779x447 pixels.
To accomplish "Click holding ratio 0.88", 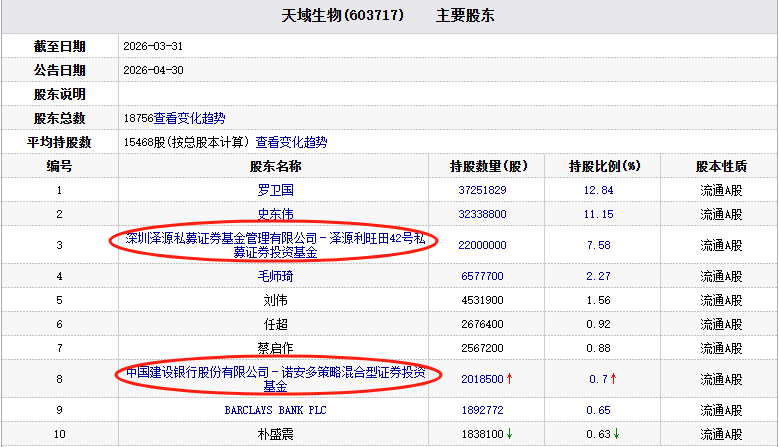I will (598, 349).
